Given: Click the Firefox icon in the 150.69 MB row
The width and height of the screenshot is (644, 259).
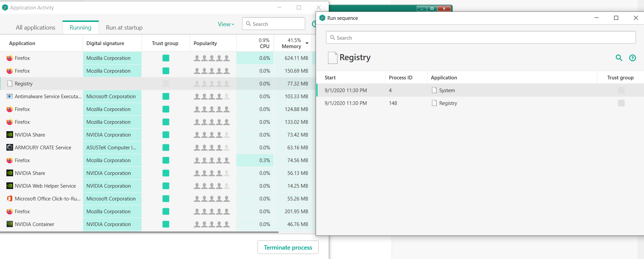Looking at the screenshot, I should pyautogui.click(x=10, y=71).
